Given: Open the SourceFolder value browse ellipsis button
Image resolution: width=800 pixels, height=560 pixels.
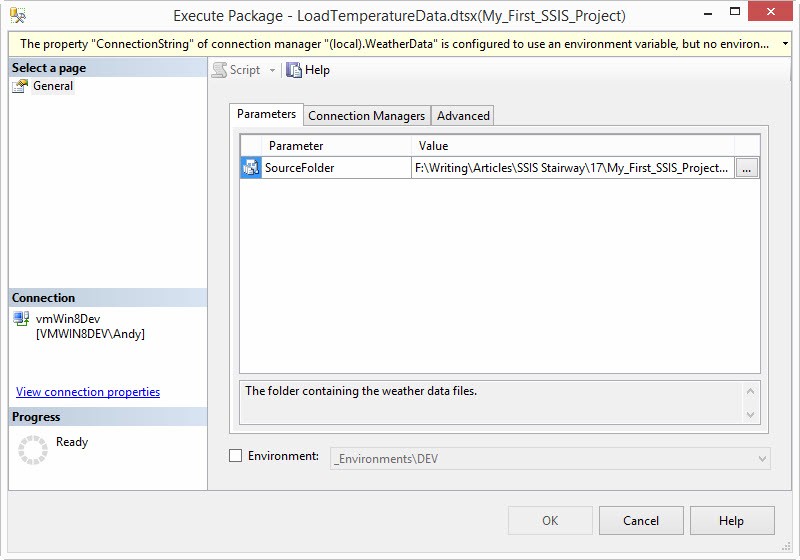Looking at the screenshot, I should tap(747, 168).
